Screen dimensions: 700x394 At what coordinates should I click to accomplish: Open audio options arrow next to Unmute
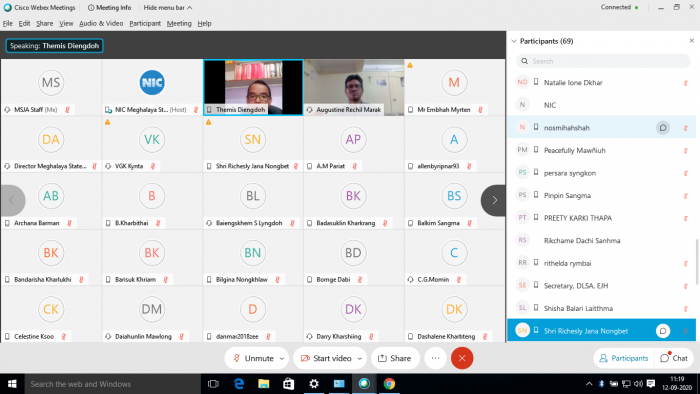pos(282,358)
